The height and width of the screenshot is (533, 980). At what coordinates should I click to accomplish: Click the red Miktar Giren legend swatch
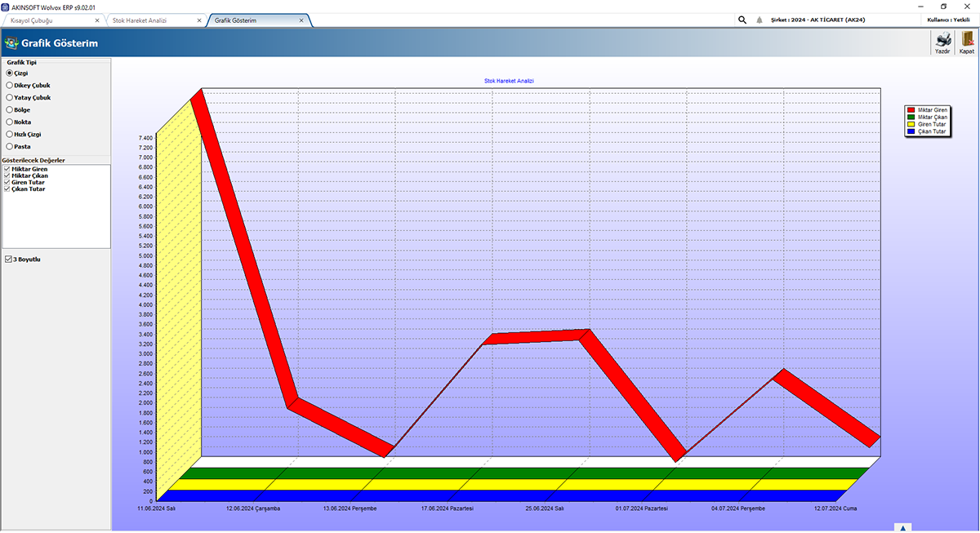click(x=910, y=109)
